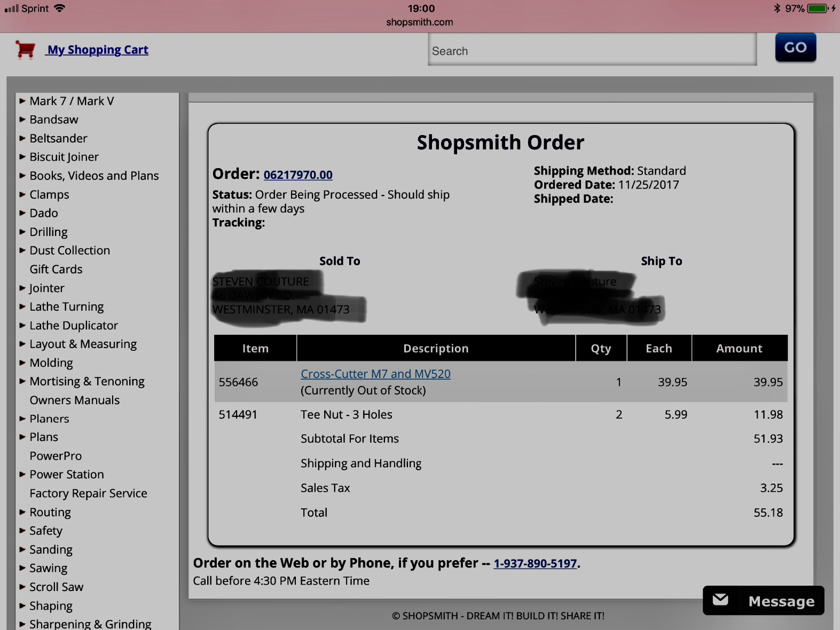Image resolution: width=840 pixels, height=630 pixels.
Task: Open the Jointer category
Action: (47, 288)
